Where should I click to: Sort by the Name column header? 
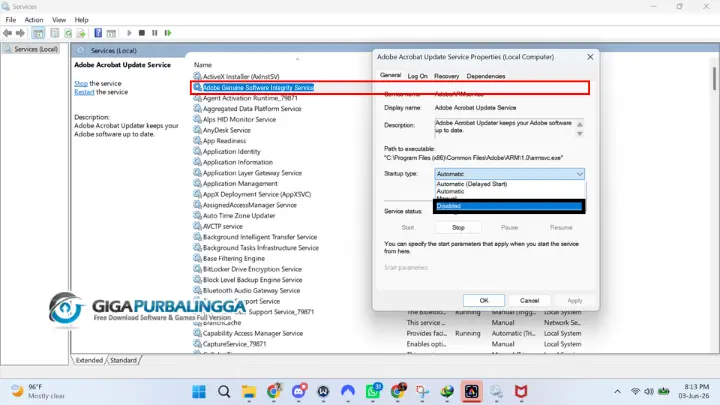[x=203, y=65]
